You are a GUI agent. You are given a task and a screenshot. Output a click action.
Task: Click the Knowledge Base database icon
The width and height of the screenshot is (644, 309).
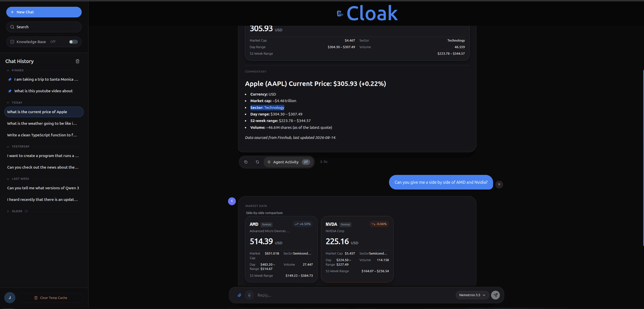coord(12,42)
